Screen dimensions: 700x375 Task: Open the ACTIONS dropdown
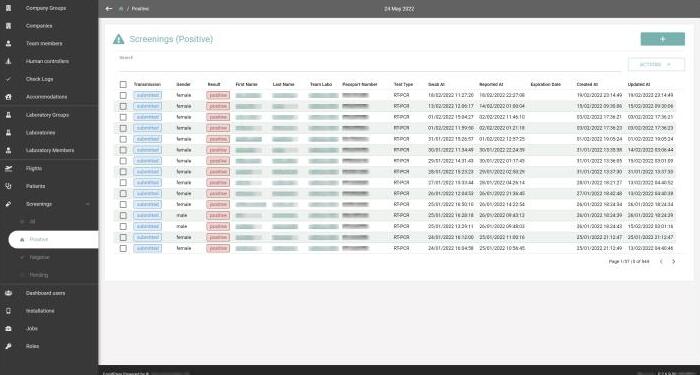[x=656, y=64]
